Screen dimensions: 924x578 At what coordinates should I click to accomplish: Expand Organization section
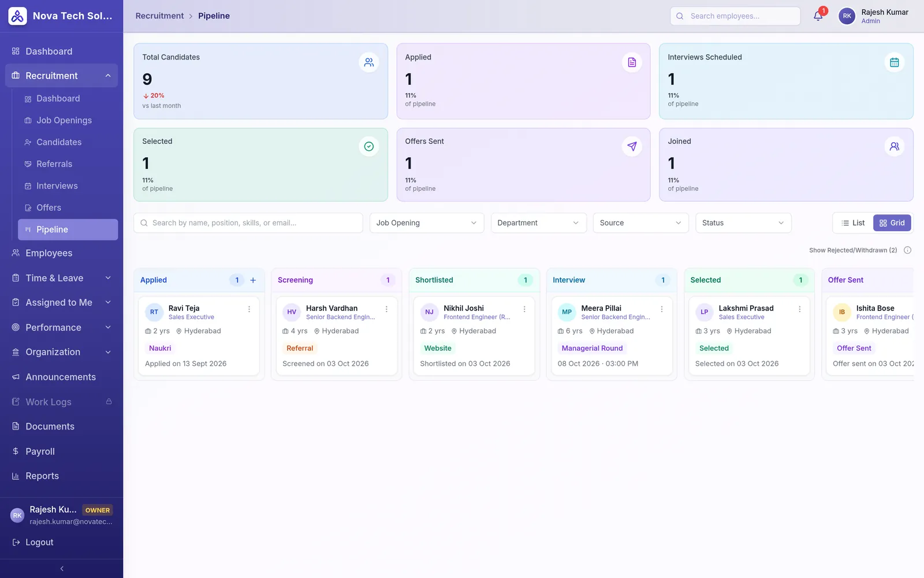[61, 352]
